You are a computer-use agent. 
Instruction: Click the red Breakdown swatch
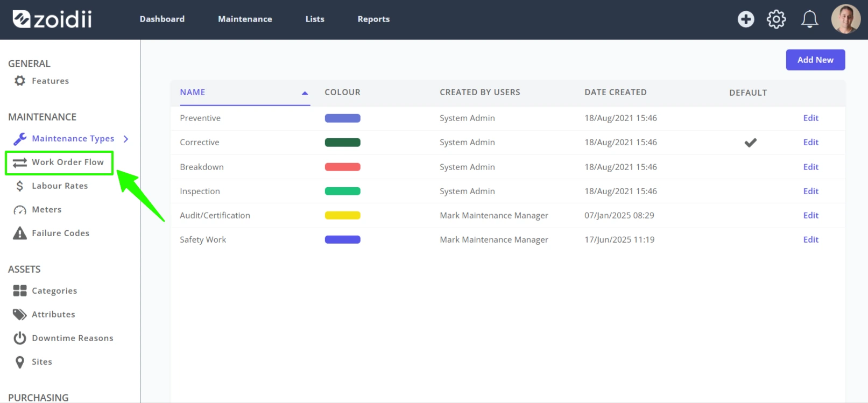click(342, 167)
